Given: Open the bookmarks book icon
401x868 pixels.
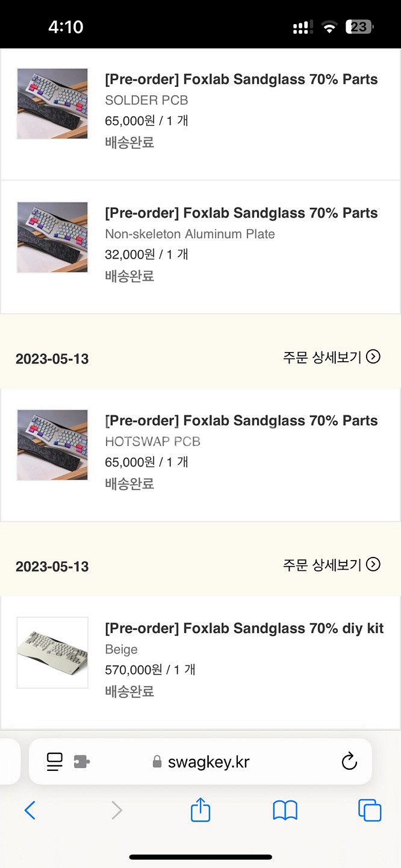Looking at the screenshot, I should click(x=285, y=811).
